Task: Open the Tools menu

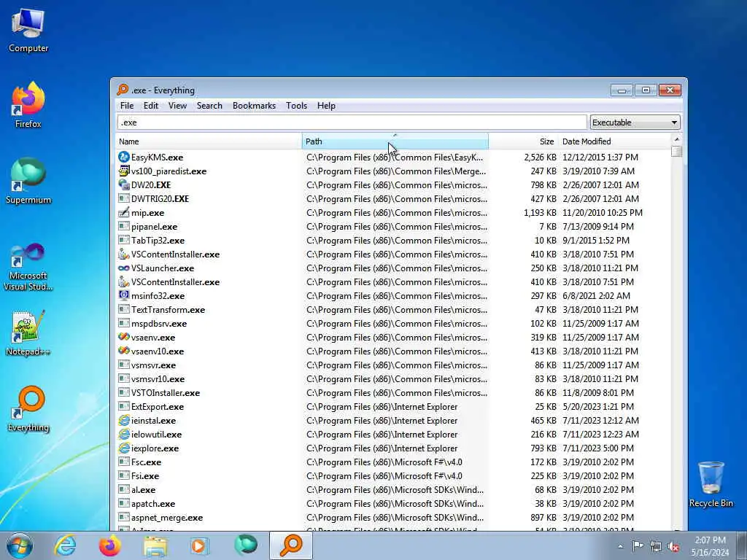Action: [296, 106]
